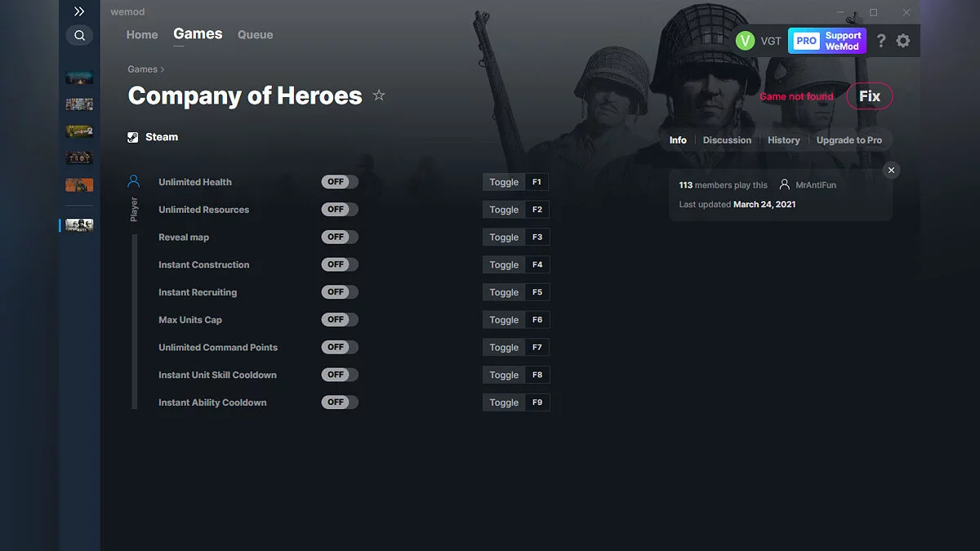Click 113 members play this text
This screenshot has width=980, height=551.
click(724, 185)
